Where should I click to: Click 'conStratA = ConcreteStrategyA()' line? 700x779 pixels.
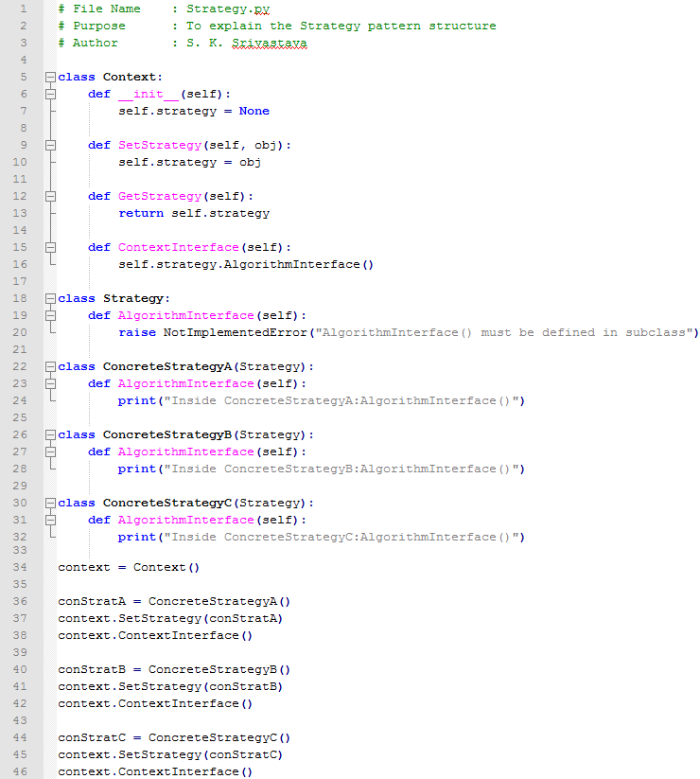pos(174,602)
